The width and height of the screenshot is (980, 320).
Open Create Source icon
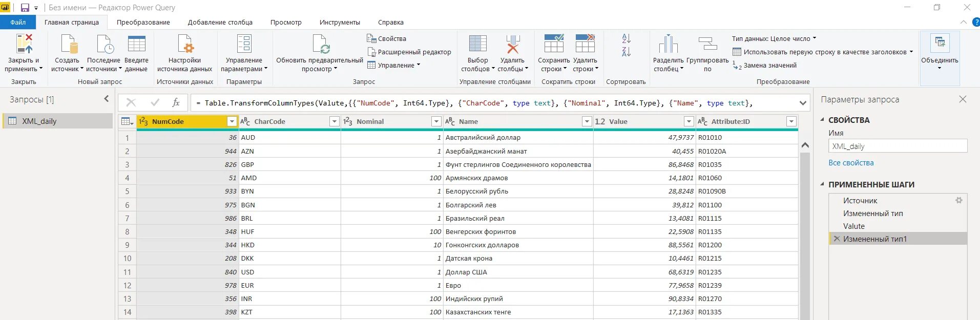point(69,44)
